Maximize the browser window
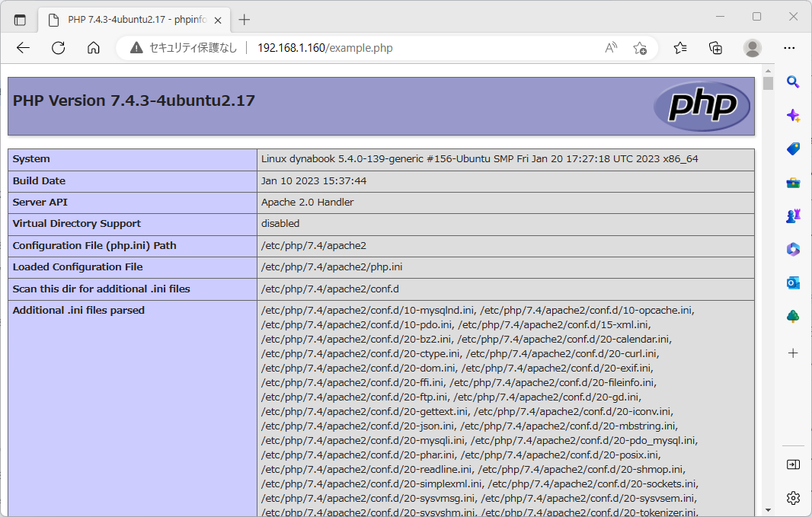The height and width of the screenshot is (517, 812). tap(756, 17)
